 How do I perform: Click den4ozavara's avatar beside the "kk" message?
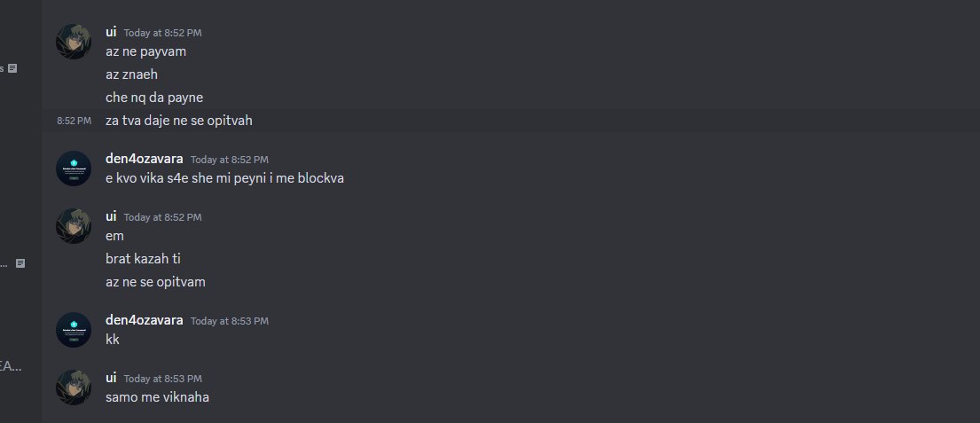pyautogui.click(x=74, y=330)
